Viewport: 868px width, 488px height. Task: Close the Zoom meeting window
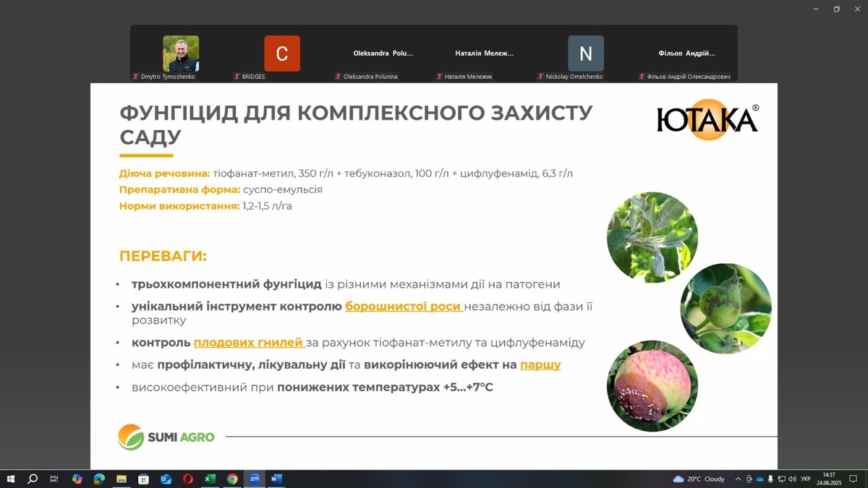click(857, 9)
